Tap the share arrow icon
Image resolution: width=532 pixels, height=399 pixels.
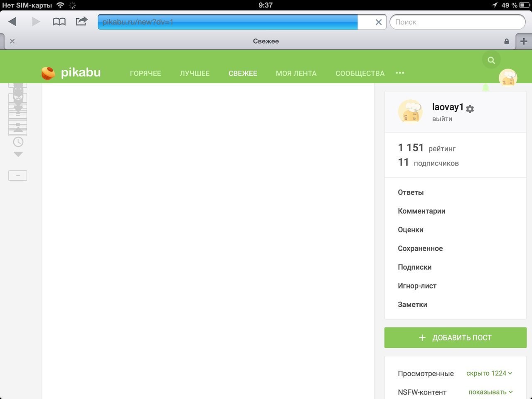point(81,21)
